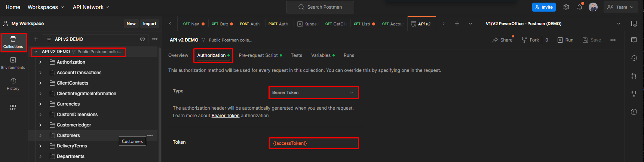
Task: Open the Environments sidebar panel
Action: tap(13, 63)
